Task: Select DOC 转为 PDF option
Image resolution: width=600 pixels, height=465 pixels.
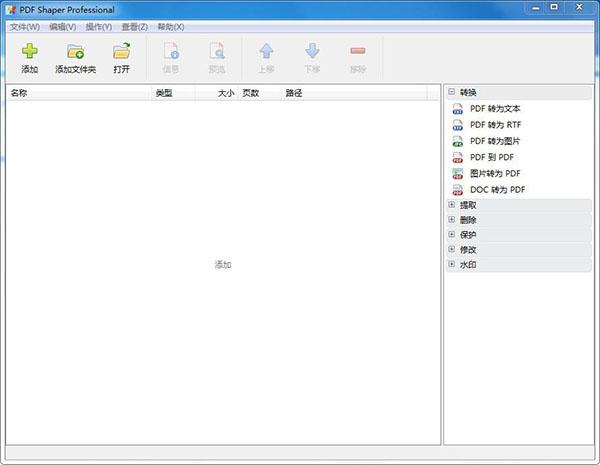Action: 496,189
